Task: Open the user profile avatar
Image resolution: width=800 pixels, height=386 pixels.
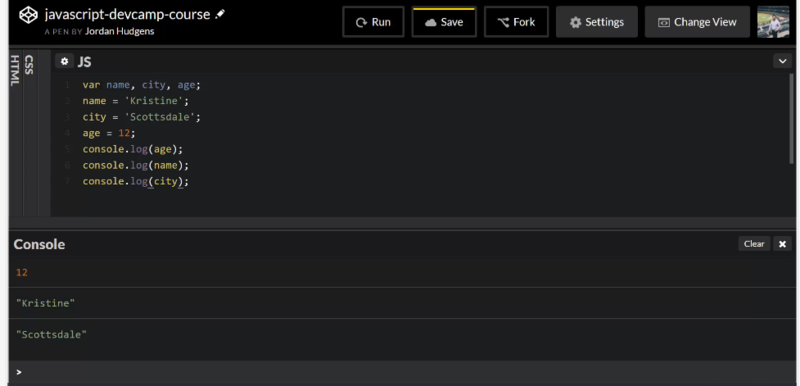Action: click(773, 22)
